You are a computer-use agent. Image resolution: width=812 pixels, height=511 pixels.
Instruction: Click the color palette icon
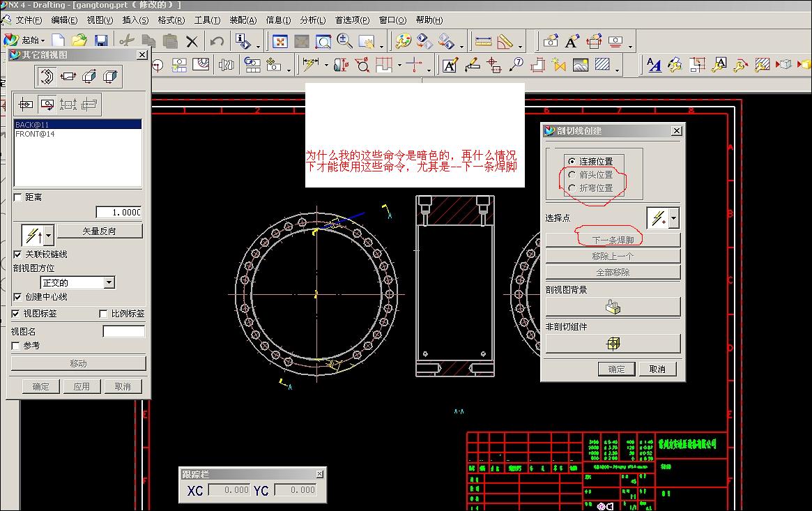(x=403, y=41)
